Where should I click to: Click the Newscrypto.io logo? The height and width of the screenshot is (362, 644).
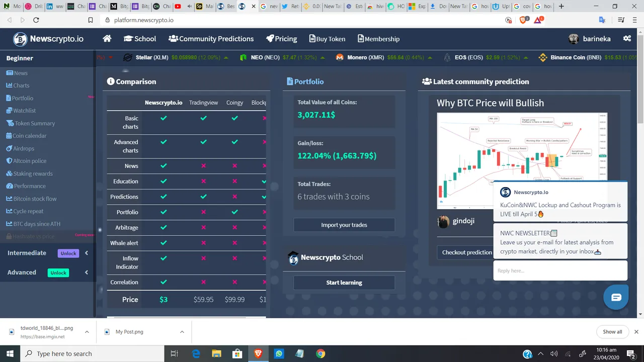[48, 39]
